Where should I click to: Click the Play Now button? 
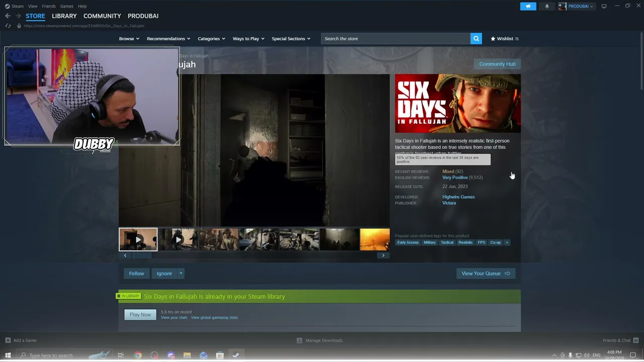pyautogui.click(x=140, y=315)
